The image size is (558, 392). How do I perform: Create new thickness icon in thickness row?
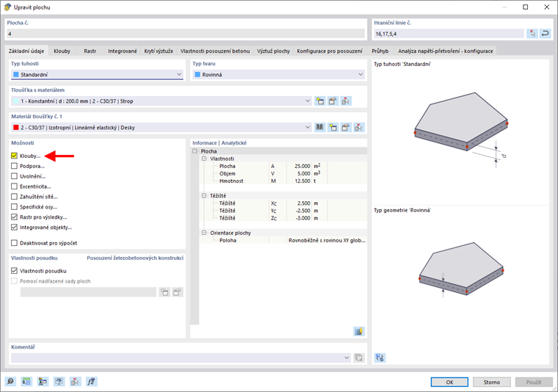tap(320, 101)
